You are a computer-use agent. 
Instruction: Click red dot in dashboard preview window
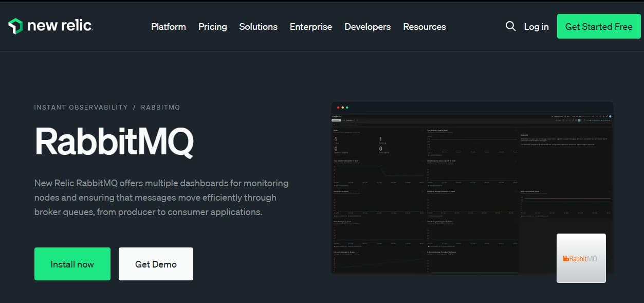point(338,108)
